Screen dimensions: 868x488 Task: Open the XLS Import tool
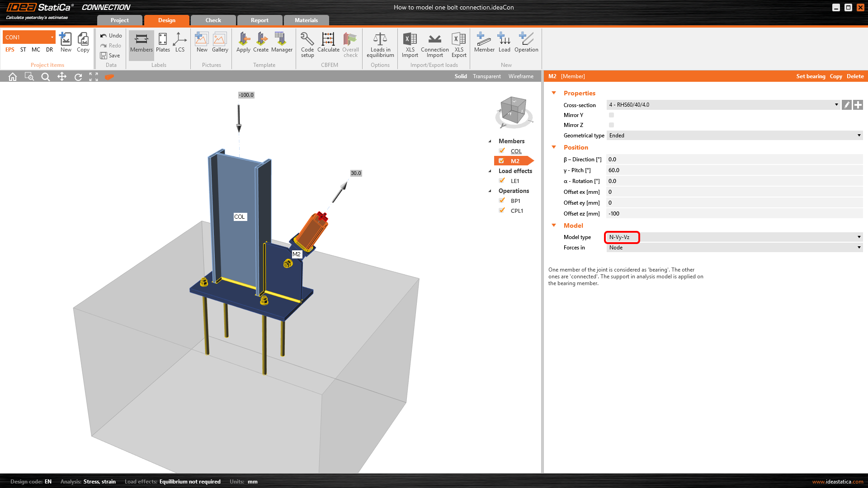coord(410,44)
